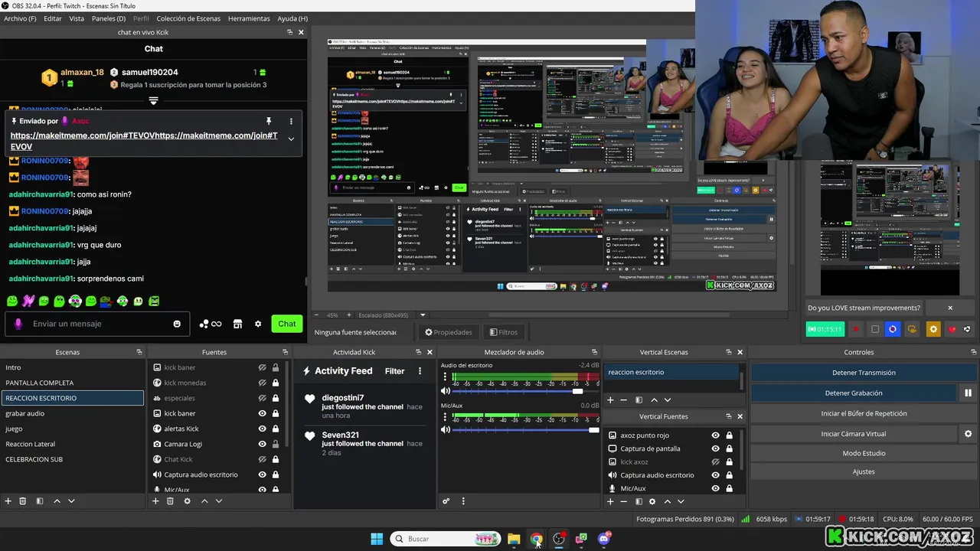Open Audio del escritorio three-dot menu
The height and width of the screenshot is (551, 980).
pos(446,376)
